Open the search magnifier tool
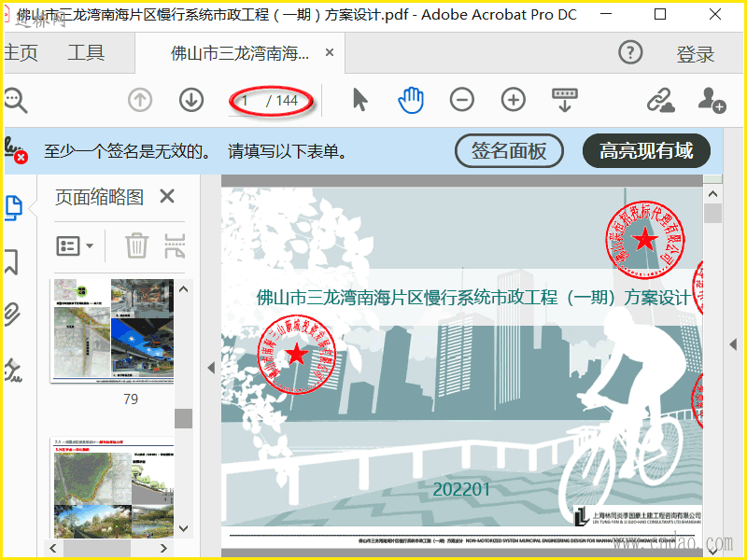 [x=15, y=101]
